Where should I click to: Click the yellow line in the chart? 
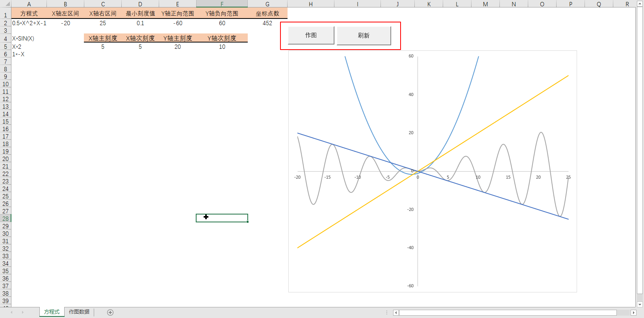coord(508,113)
